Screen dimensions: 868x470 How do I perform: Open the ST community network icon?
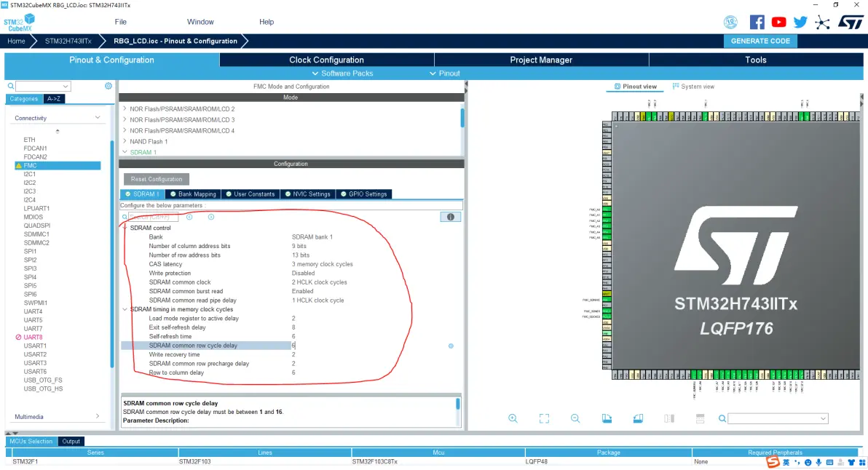point(823,22)
